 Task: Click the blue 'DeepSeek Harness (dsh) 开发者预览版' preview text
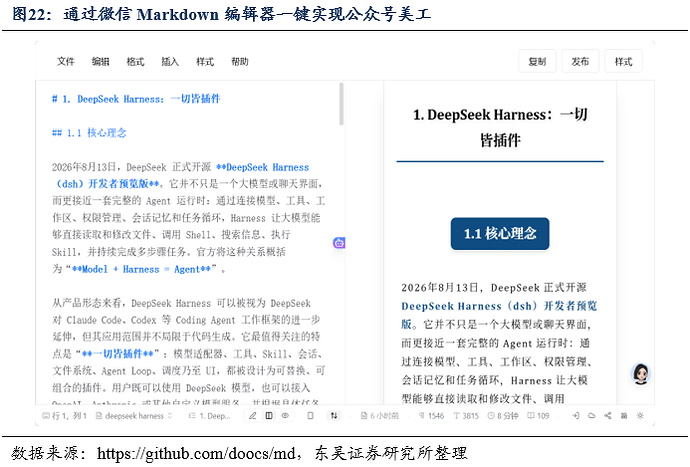(499, 315)
